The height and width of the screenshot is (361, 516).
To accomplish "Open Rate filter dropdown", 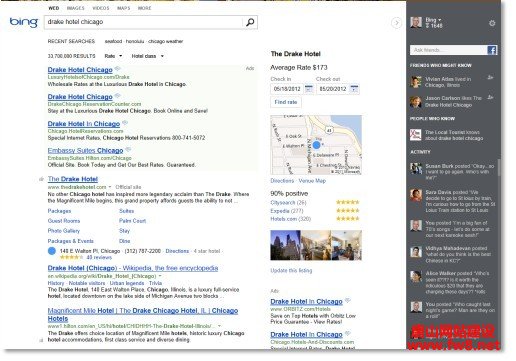I will tap(113, 56).
